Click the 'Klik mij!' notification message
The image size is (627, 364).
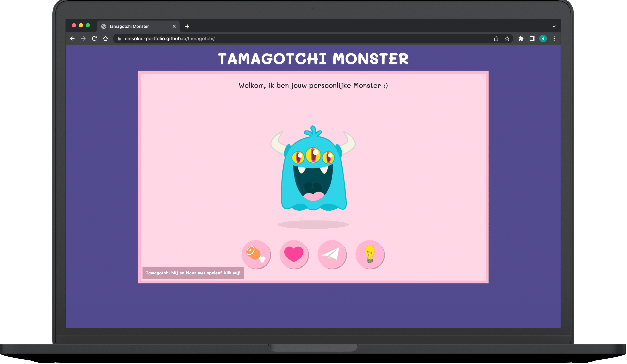193,273
